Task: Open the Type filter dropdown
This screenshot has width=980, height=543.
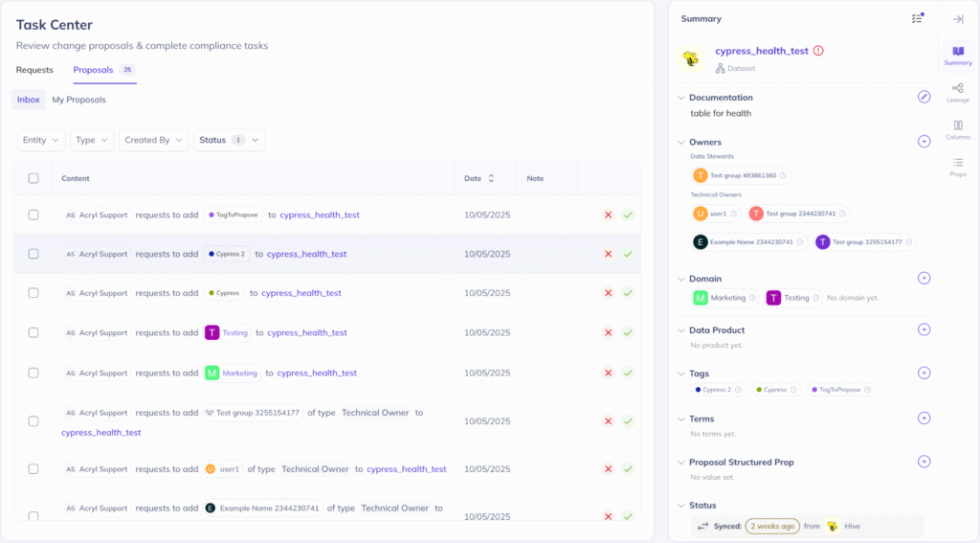Action: pos(92,140)
